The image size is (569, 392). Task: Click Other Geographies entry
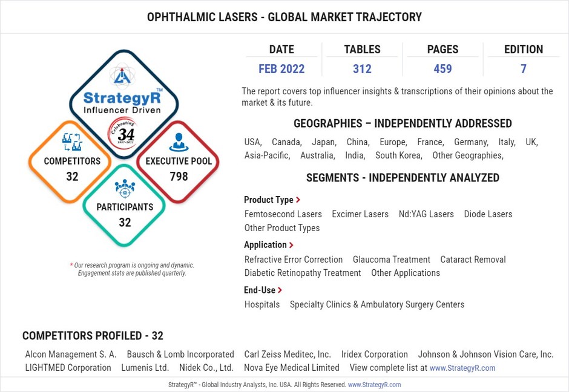point(468,155)
